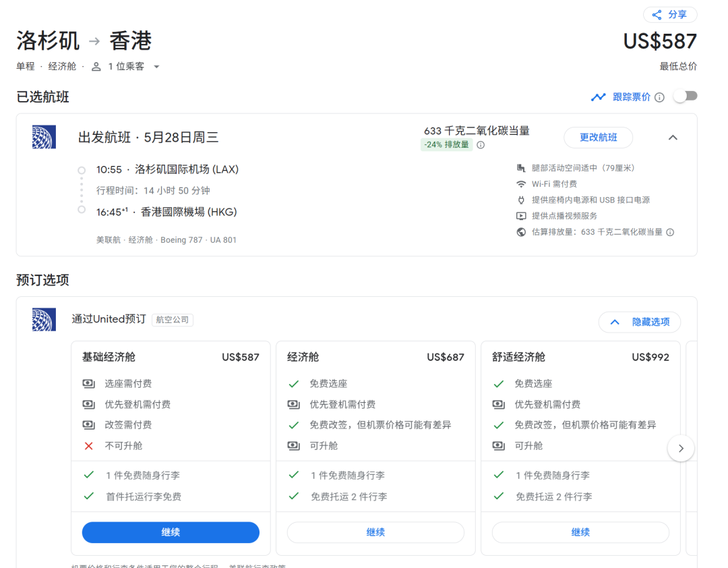The width and height of the screenshot is (728, 568).
Task: Click info icon after 估算排放量 text
Action: tap(670, 232)
